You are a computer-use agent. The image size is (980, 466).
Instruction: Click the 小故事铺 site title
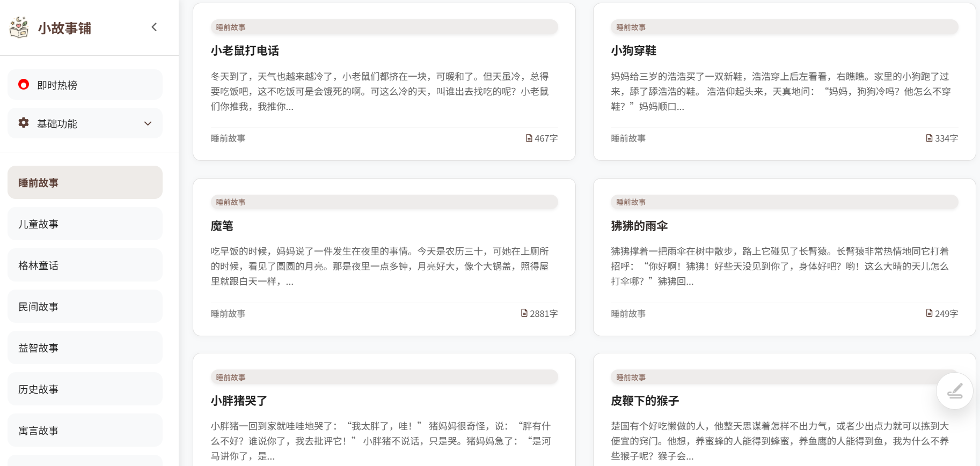coord(64,28)
